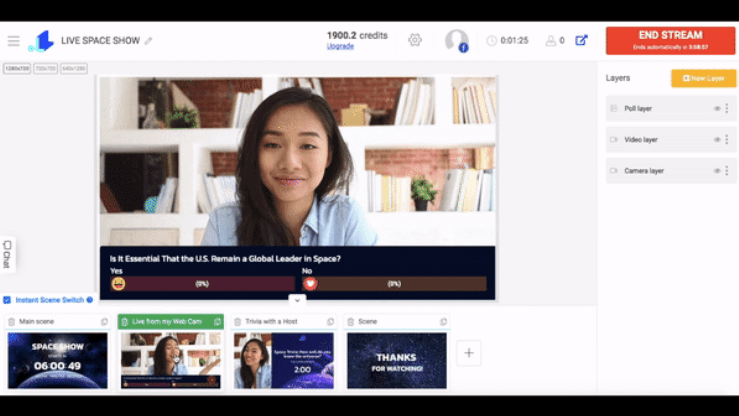Image resolution: width=739 pixels, height=416 pixels.
Task: Toggle Instant Scene Switch checkbox
Action: tap(7, 300)
